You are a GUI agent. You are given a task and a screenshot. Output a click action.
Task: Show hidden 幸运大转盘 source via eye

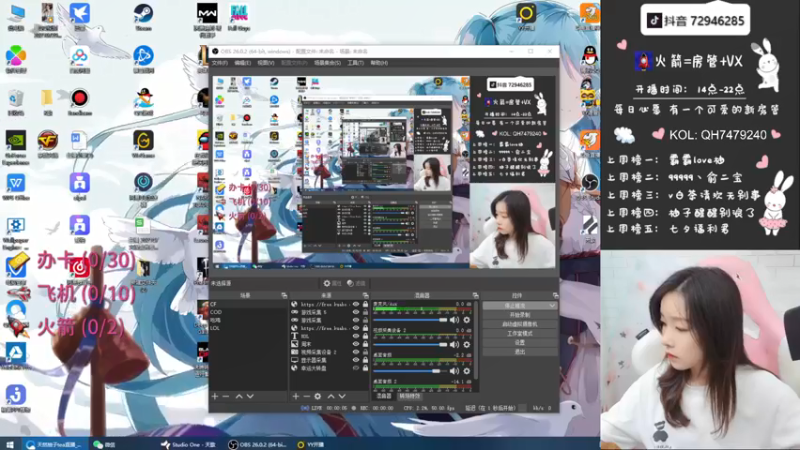(x=356, y=368)
